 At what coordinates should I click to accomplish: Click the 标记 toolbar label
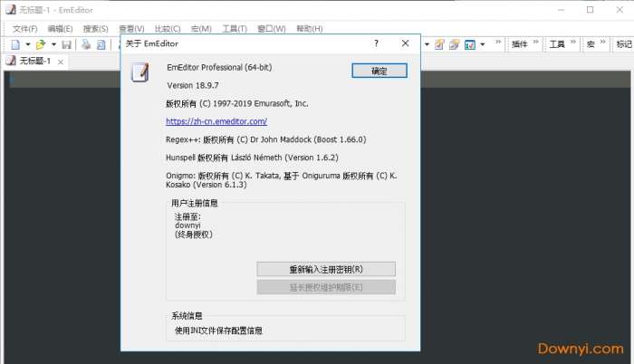(624, 44)
